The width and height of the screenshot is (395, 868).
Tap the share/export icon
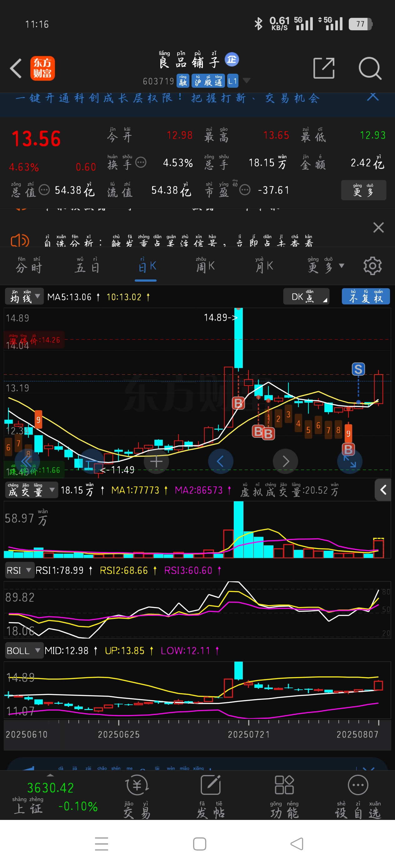point(323,68)
